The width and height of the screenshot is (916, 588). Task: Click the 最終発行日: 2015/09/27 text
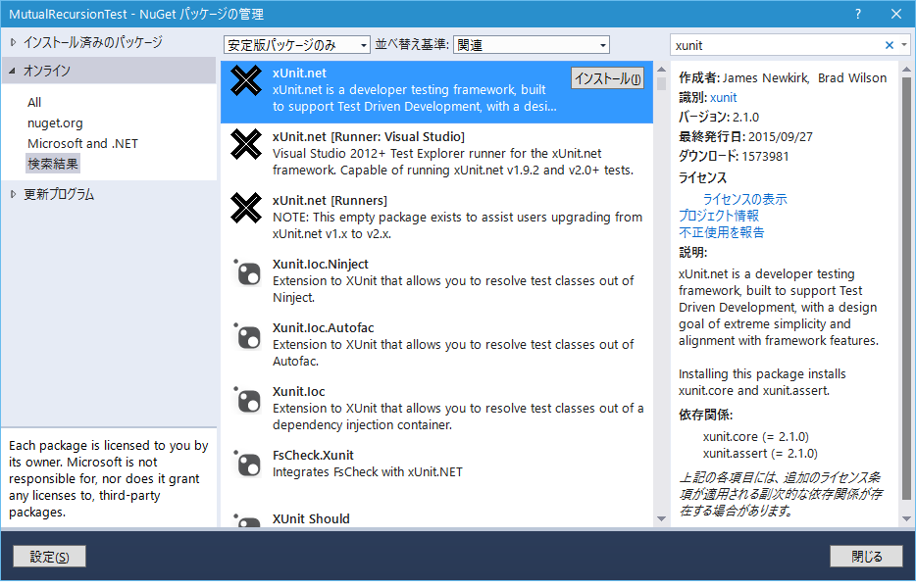745,136
